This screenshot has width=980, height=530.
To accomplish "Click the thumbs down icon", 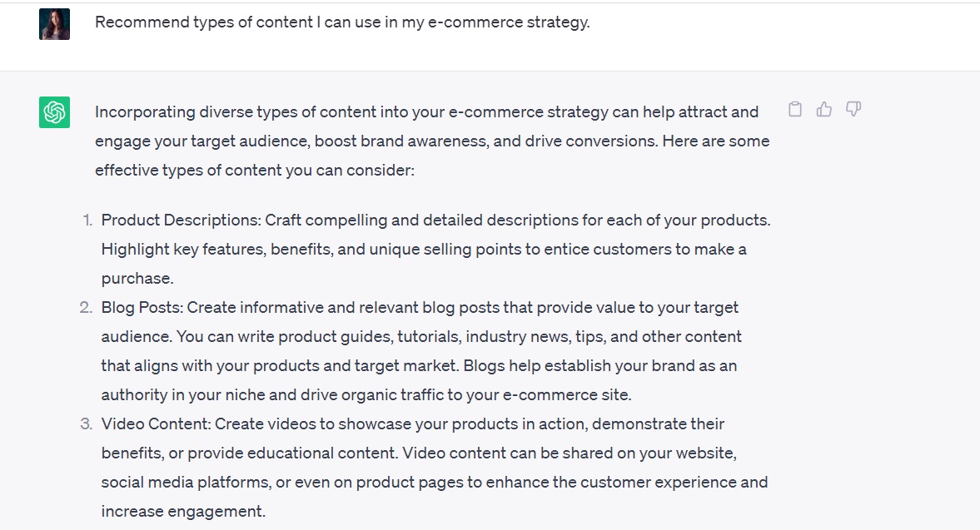I will (853, 109).
